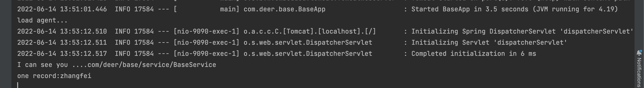The width and height of the screenshot is (644, 88).
Task: Click the com/deer/base/service/BaseService path text
Action: click(152, 65)
